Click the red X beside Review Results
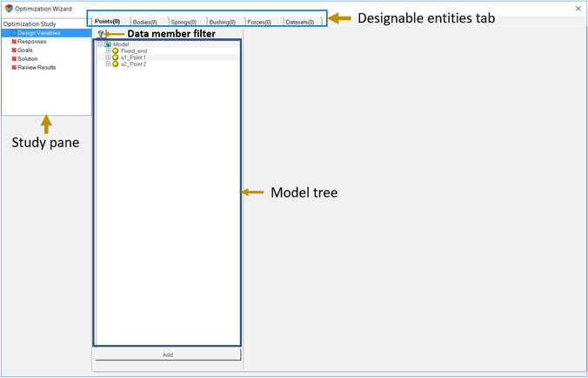Image resolution: width=588 pixels, height=378 pixels. (14, 67)
